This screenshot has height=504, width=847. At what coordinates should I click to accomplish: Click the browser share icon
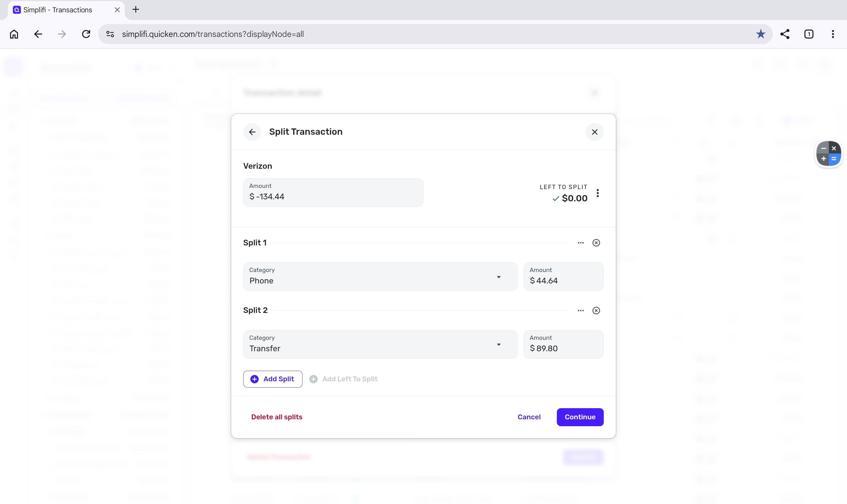click(x=785, y=34)
